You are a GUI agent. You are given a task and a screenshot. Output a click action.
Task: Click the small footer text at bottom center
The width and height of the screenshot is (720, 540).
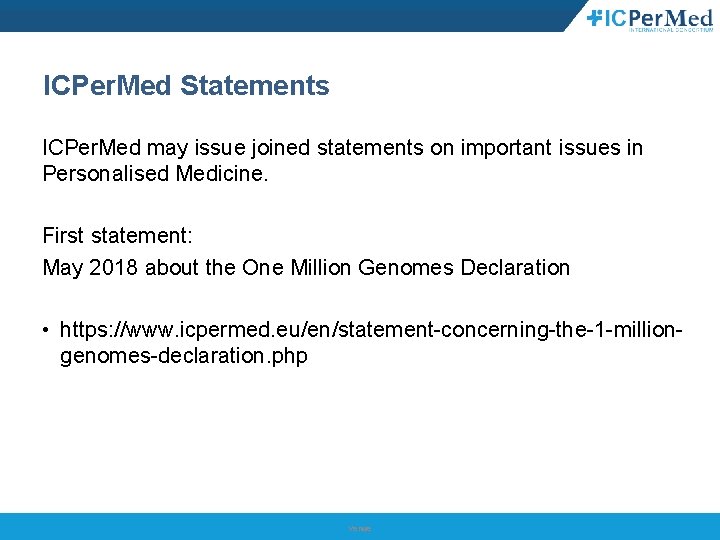360,529
